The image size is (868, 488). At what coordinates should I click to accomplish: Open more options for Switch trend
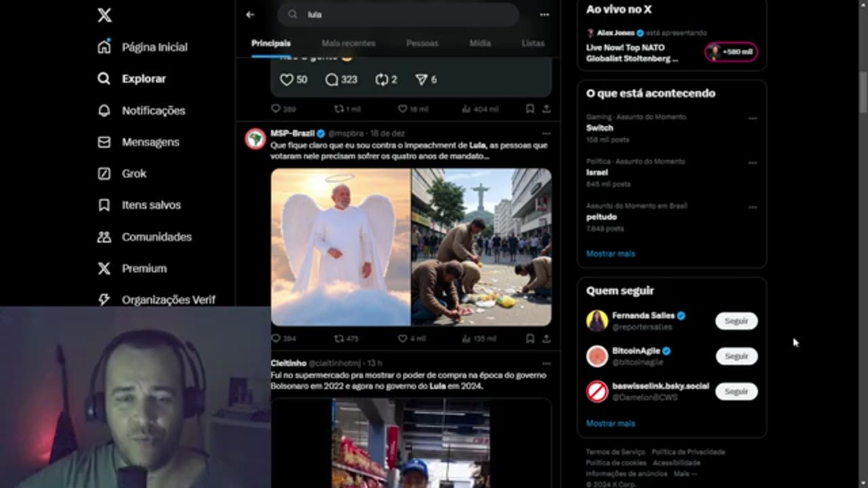[x=752, y=118]
